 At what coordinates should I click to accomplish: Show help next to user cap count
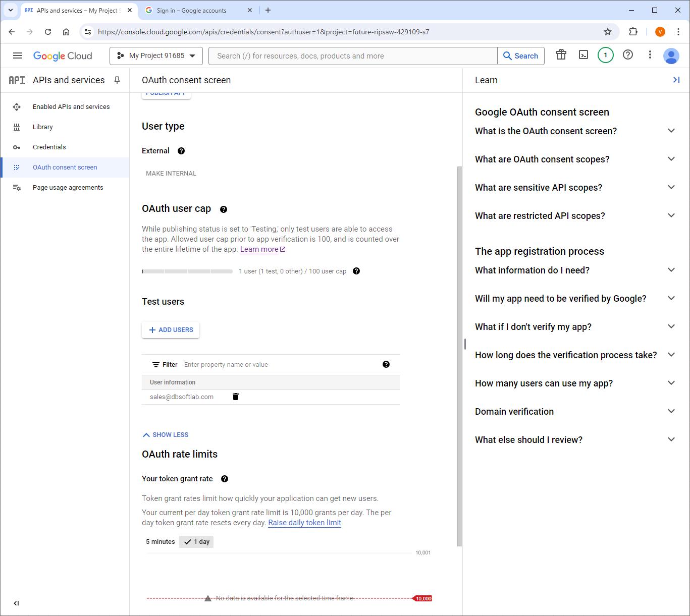(356, 271)
